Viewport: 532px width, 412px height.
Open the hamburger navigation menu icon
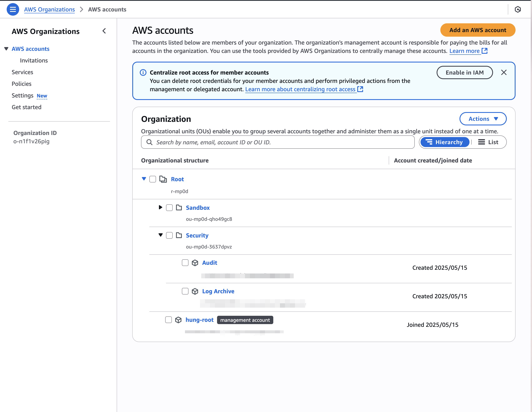point(13,10)
